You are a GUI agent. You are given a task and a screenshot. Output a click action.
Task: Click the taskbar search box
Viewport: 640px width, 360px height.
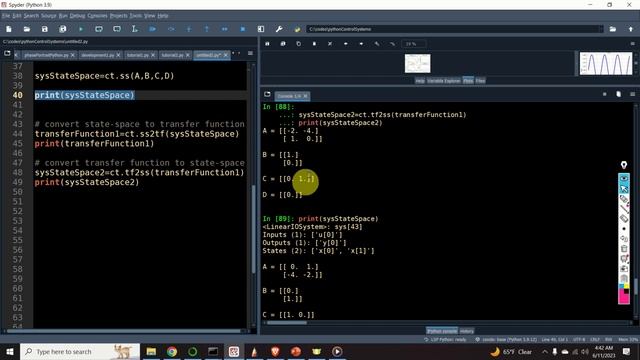[80, 351]
